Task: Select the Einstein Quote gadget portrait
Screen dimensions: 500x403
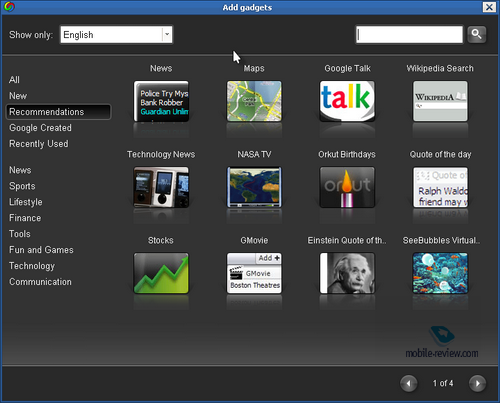Action: [347, 273]
